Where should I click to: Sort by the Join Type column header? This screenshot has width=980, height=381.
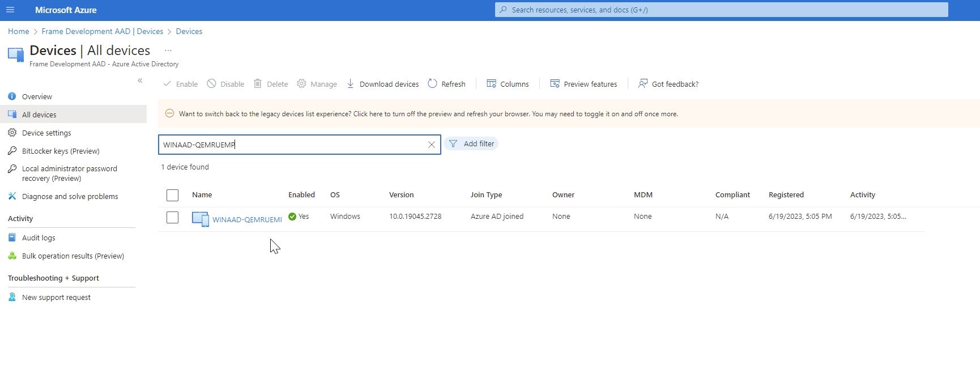486,194
